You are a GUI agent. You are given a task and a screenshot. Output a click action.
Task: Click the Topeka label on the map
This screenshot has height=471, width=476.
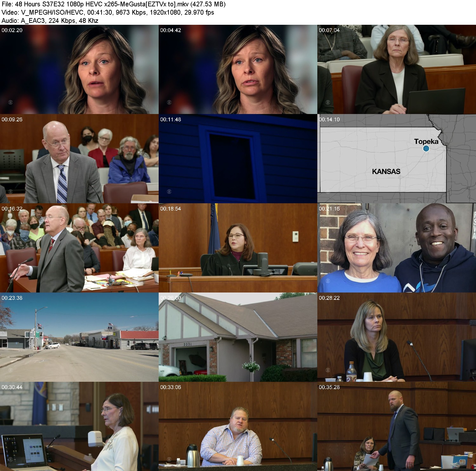(426, 141)
